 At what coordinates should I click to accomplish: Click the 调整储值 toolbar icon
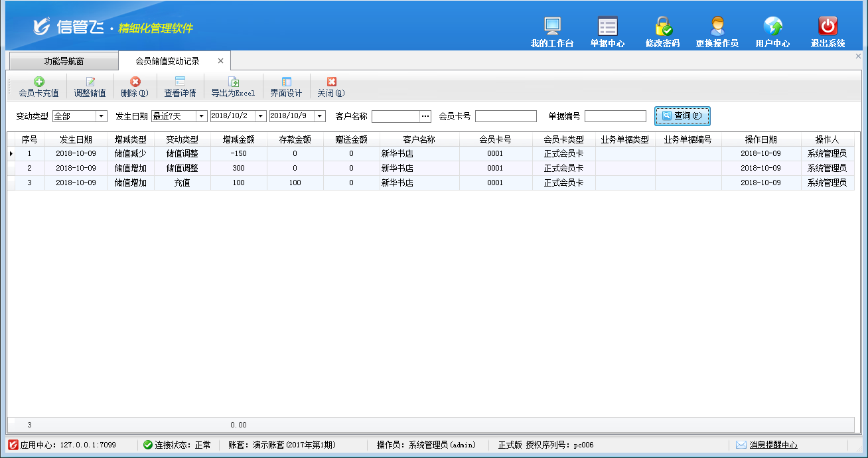90,87
